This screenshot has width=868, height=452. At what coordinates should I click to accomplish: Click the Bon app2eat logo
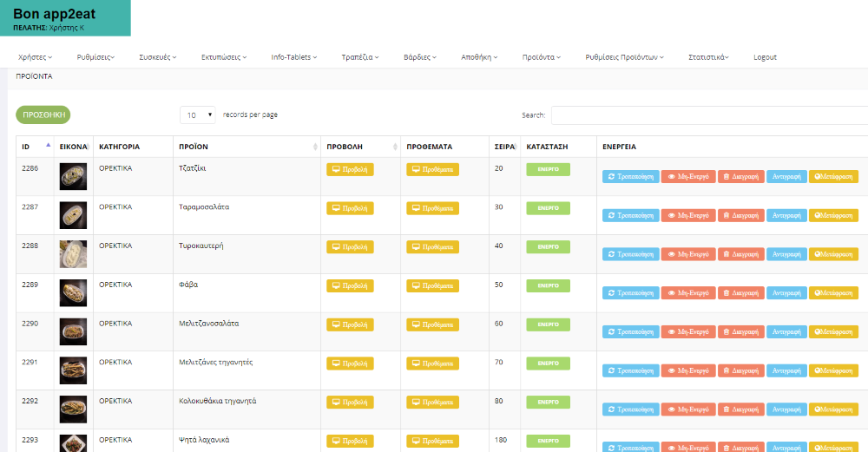pyautogui.click(x=54, y=14)
